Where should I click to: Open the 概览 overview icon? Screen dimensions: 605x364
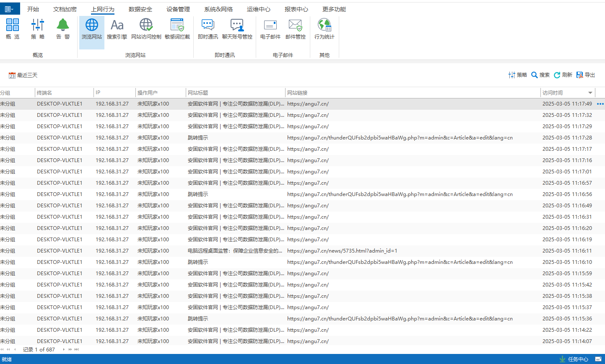point(13,29)
